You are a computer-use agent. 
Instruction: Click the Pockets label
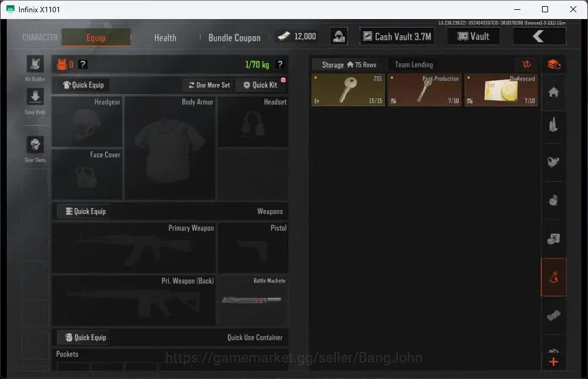tap(67, 354)
